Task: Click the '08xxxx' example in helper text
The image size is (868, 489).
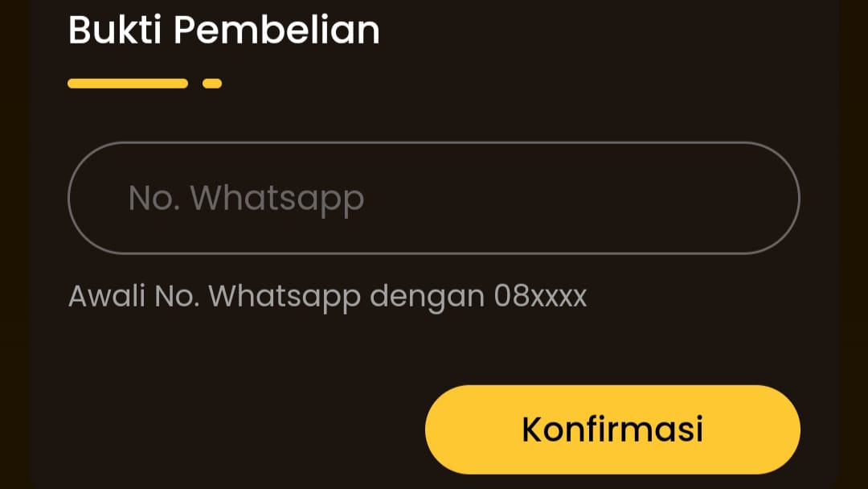Action: pos(540,296)
